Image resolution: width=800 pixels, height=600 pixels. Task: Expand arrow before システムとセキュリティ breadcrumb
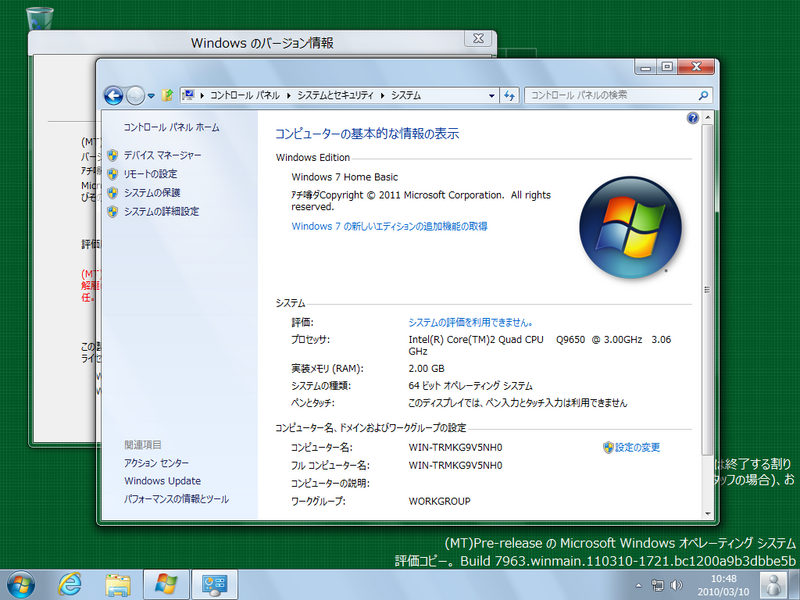[289, 95]
